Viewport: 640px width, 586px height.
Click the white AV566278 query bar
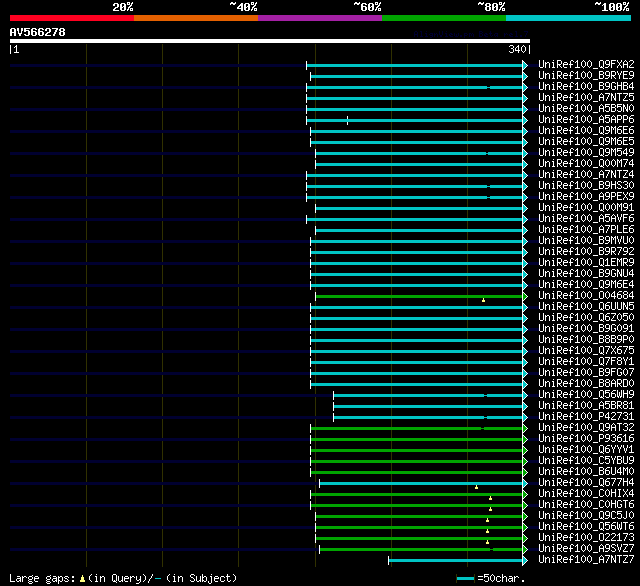tap(270, 41)
